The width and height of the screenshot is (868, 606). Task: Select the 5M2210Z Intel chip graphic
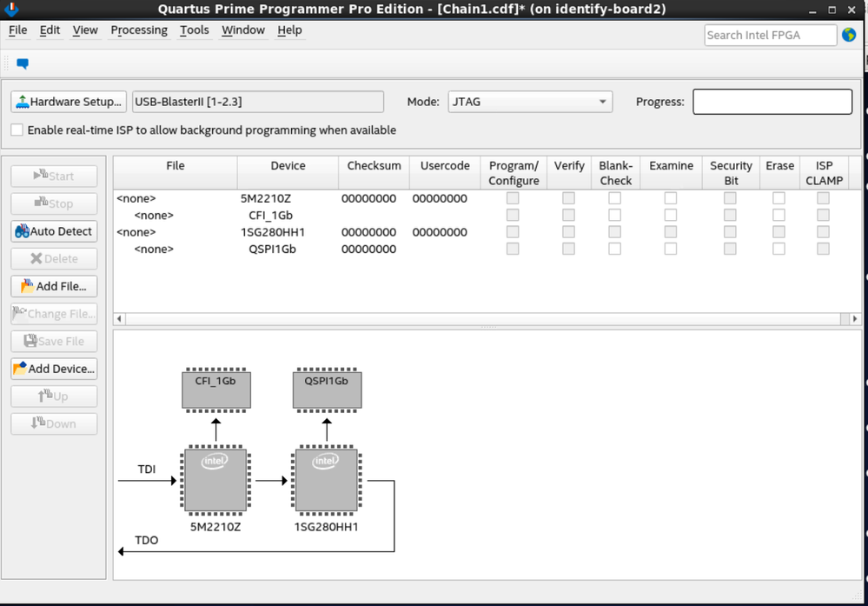click(215, 480)
